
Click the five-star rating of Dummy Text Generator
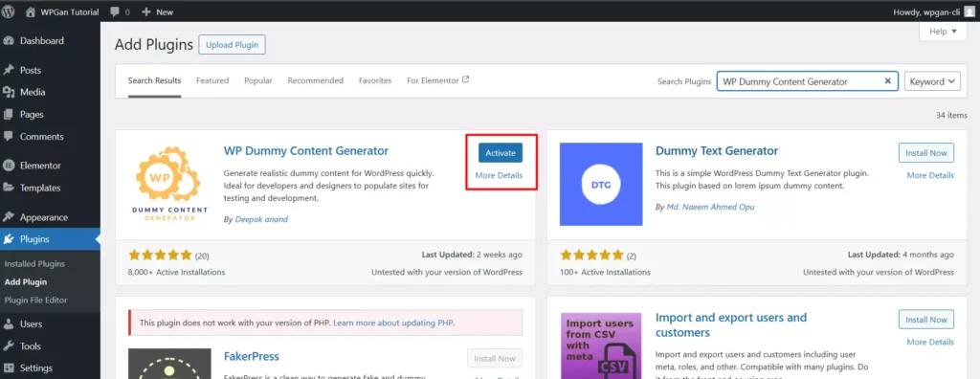(591, 256)
